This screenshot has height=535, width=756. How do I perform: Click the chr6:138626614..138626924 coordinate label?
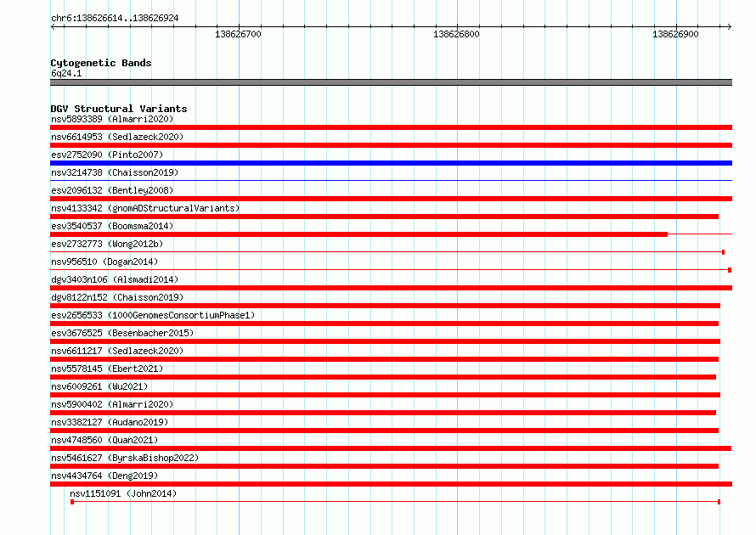[115, 18]
